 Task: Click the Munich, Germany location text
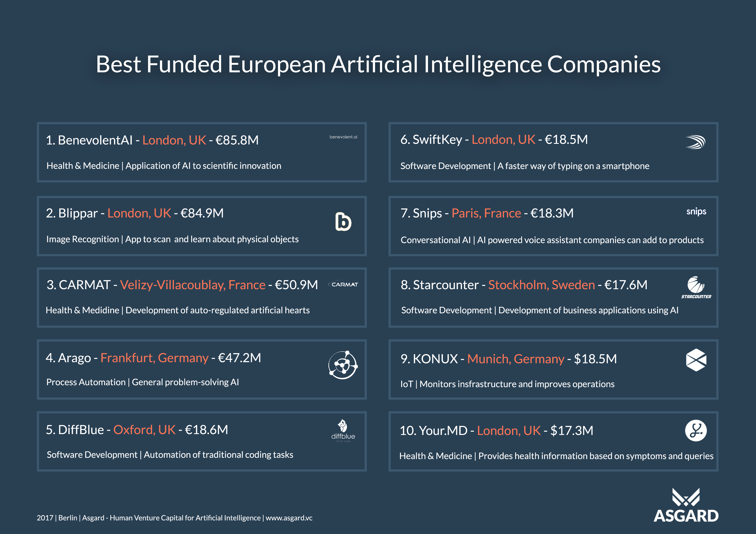516,359
